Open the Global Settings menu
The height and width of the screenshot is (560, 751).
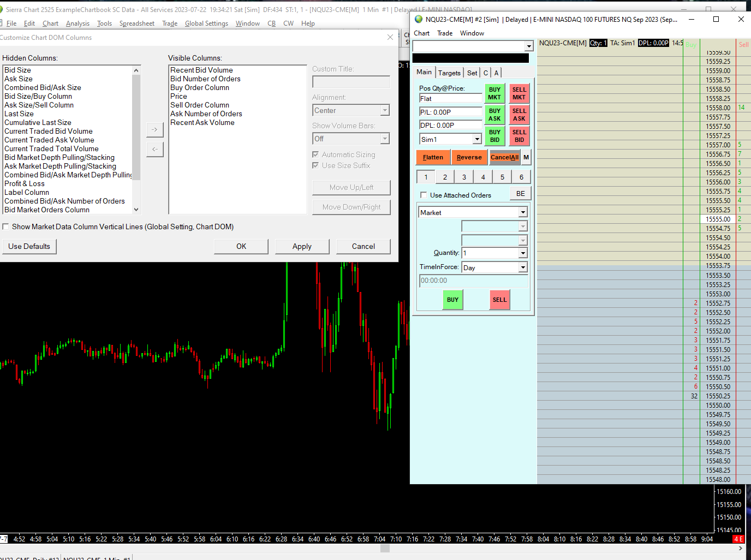click(x=206, y=23)
